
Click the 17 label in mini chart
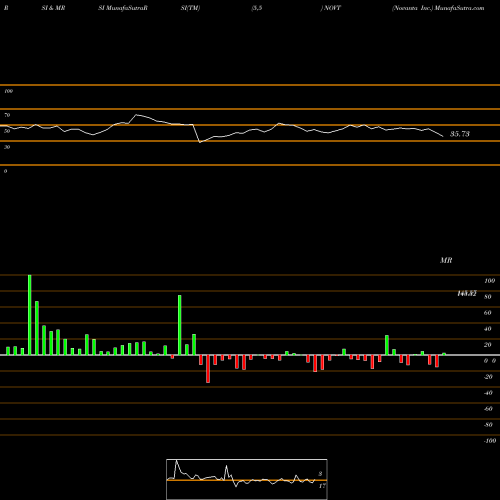322,486
